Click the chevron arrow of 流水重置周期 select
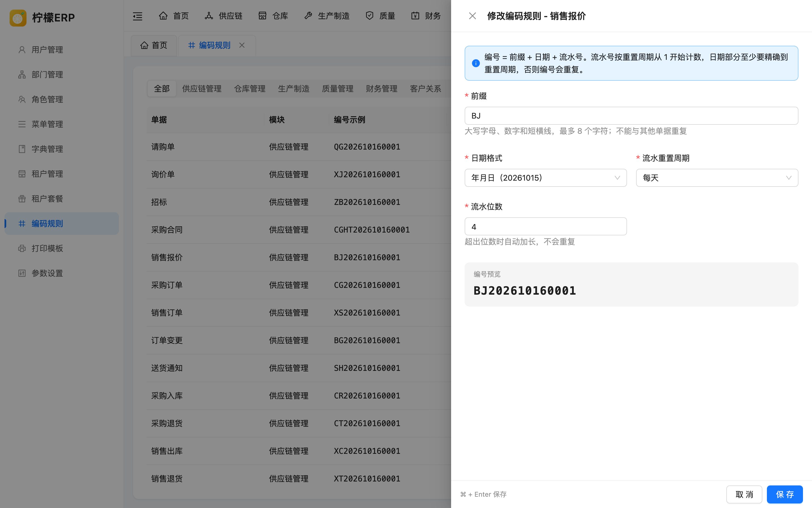Image resolution: width=812 pixels, height=508 pixels. pyautogui.click(x=789, y=178)
